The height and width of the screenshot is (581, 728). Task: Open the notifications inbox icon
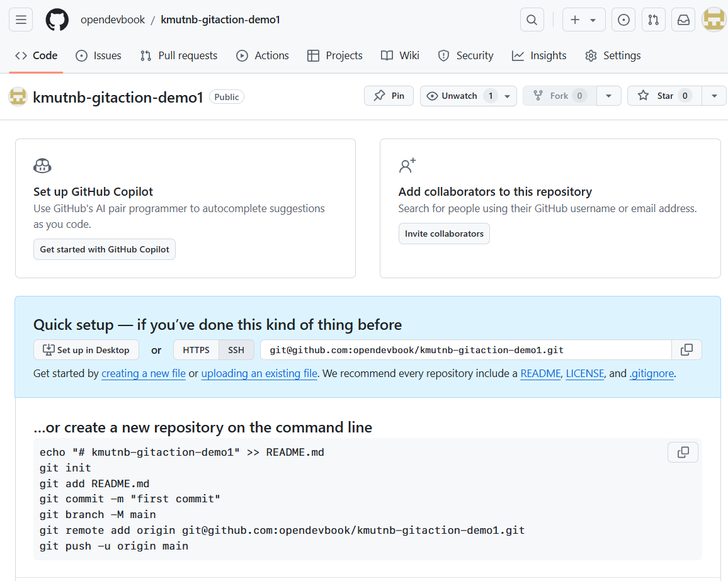pyautogui.click(x=683, y=20)
